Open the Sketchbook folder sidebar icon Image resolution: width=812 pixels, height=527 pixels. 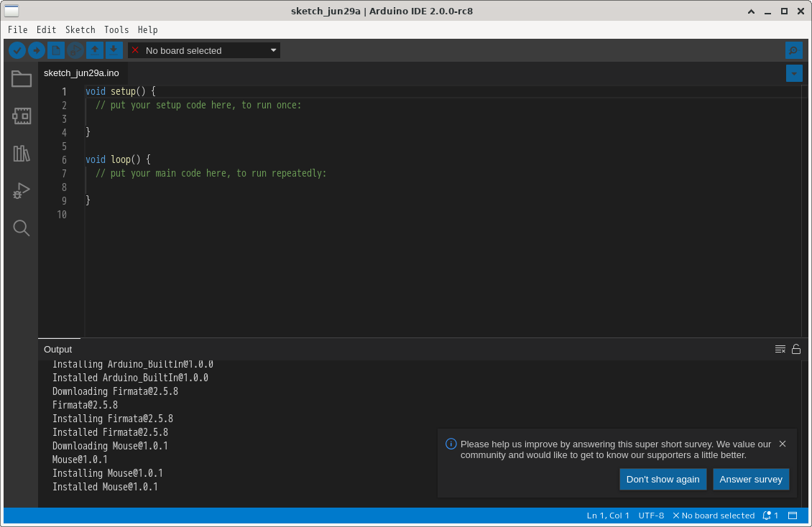(x=22, y=79)
